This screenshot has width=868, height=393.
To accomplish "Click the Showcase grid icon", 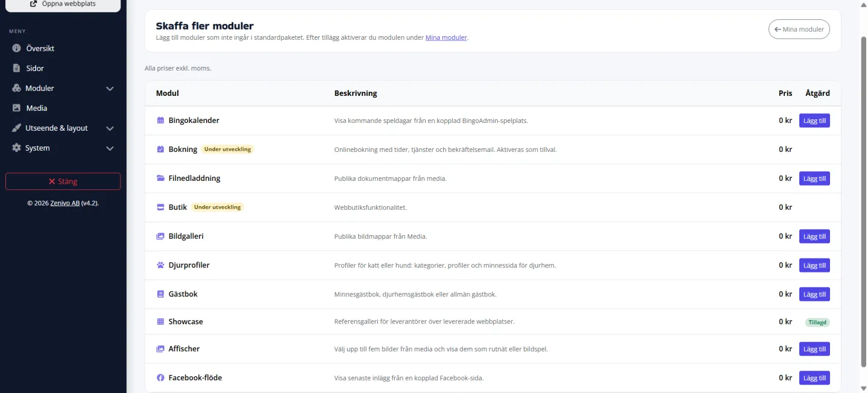I will [x=160, y=322].
